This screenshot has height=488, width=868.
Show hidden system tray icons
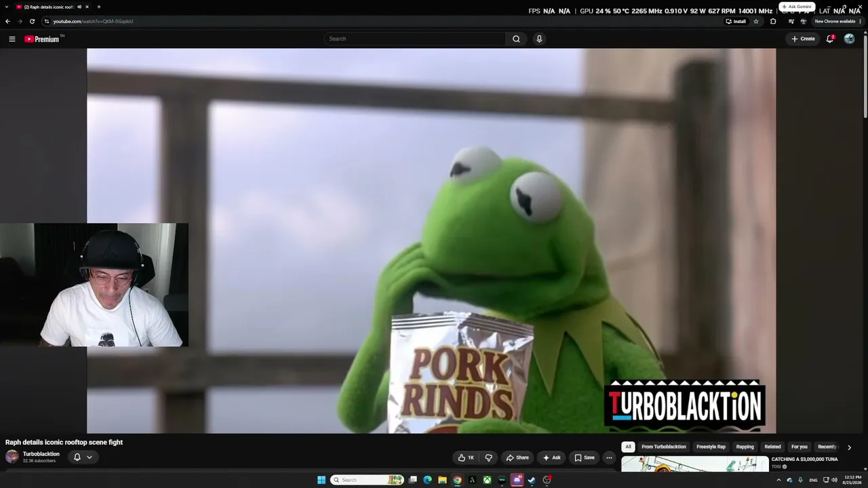point(778,480)
